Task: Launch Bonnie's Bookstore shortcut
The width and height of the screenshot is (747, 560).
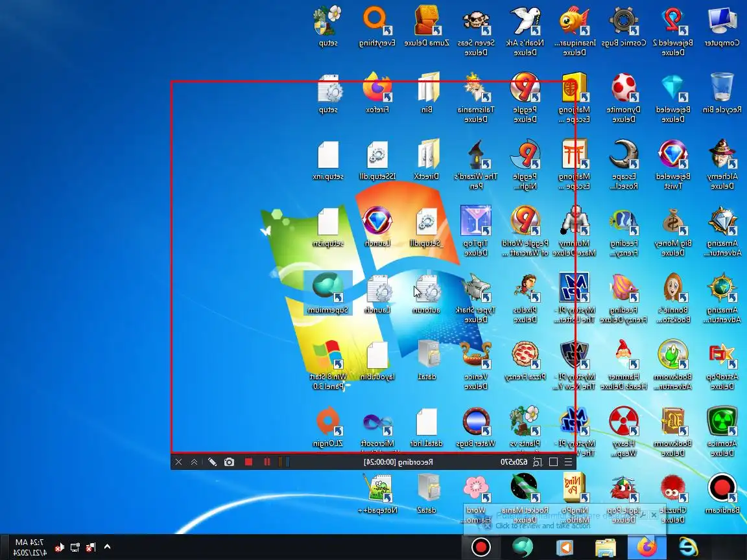Action: 673,299
